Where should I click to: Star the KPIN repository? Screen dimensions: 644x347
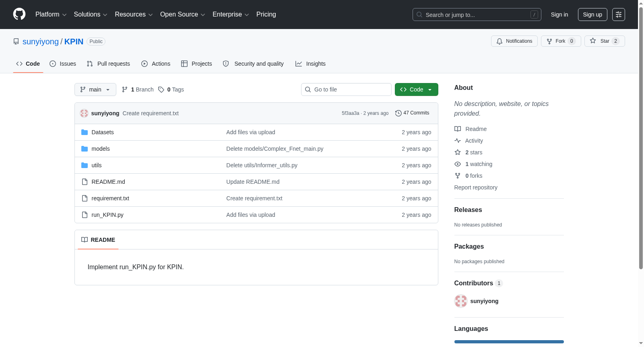pos(604,41)
